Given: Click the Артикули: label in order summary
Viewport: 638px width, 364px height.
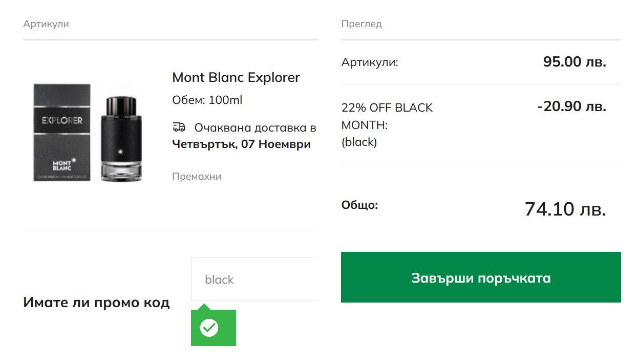Looking at the screenshot, I should tap(370, 62).
